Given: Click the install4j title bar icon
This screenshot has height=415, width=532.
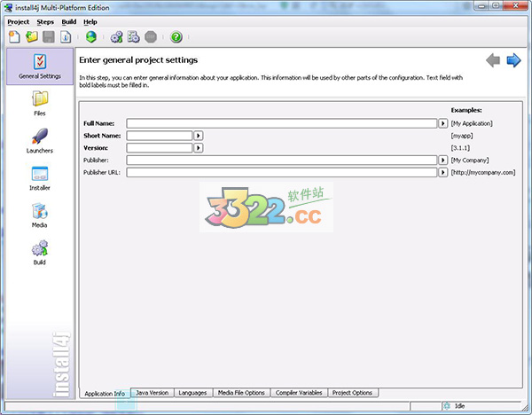Looking at the screenshot, I should [x=8, y=7].
